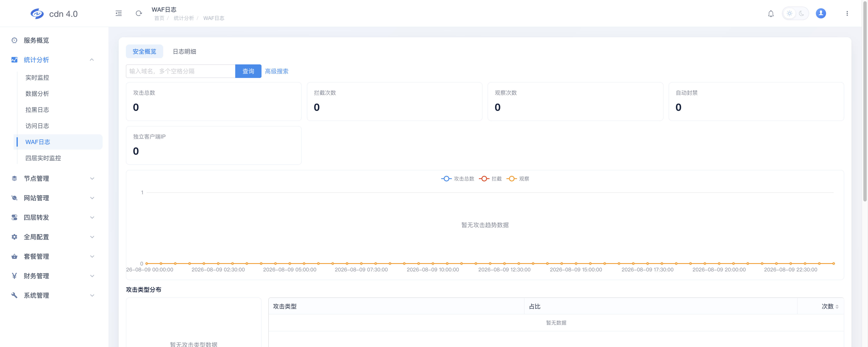Screen dimensions: 868x347
Task: Click the 2026-08-09 10:00:00 axis label
Action: (x=433, y=270)
